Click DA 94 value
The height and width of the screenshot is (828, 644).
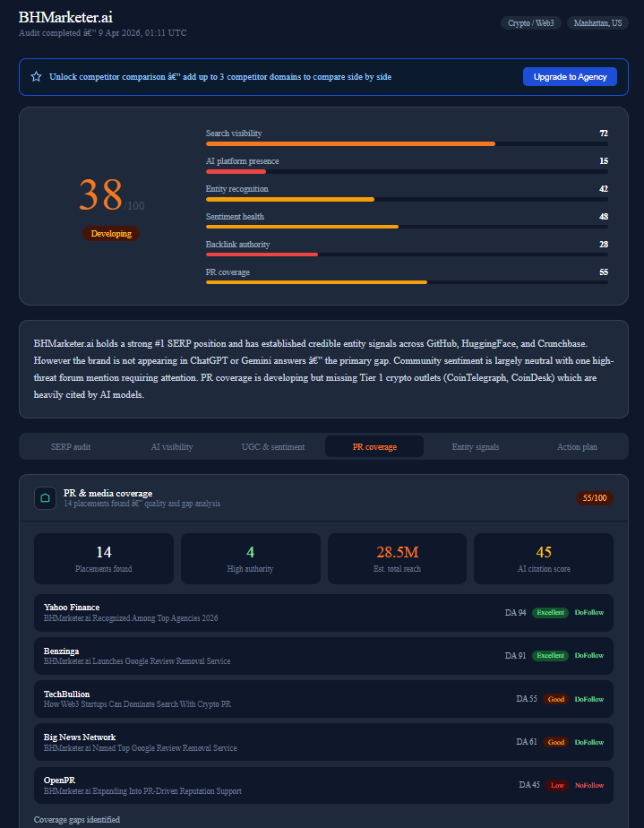click(x=516, y=613)
